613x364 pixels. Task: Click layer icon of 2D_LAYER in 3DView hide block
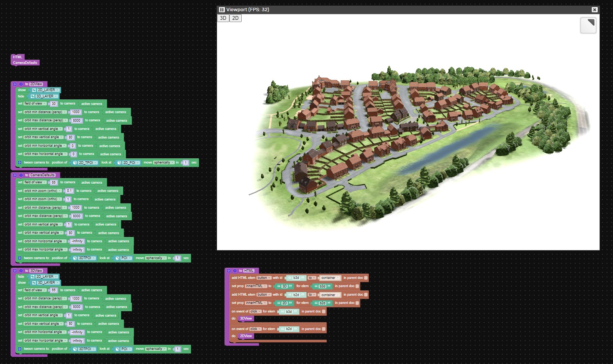point(32,277)
